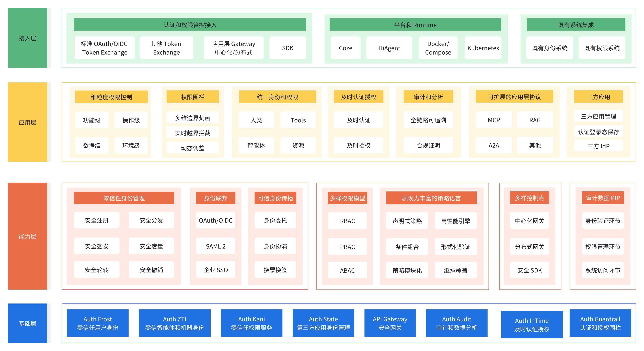644x351 pixels.
Task: Select the 应用层 yellow layer label
Action: (x=27, y=122)
